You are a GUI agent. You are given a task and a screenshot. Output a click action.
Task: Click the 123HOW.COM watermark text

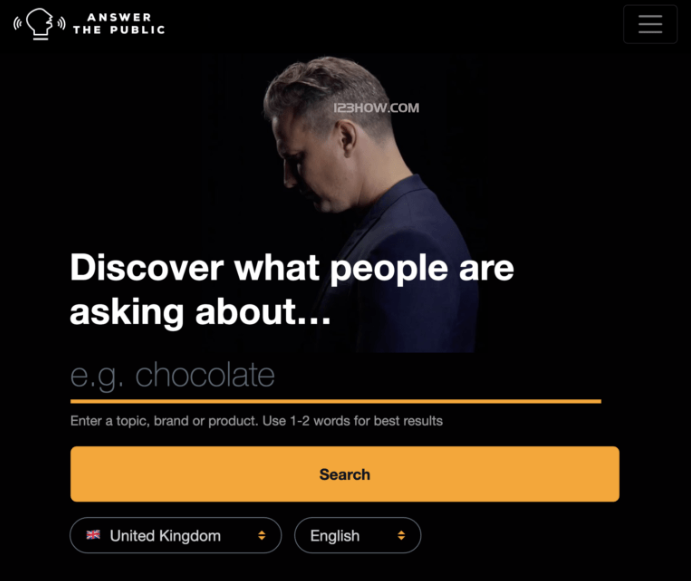[376, 108]
